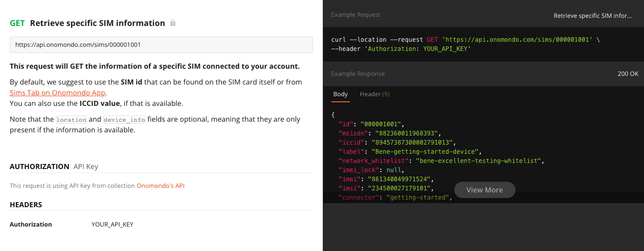
Task: Click the Example Response label
Action: pyautogui.click(x=358, y=74)
